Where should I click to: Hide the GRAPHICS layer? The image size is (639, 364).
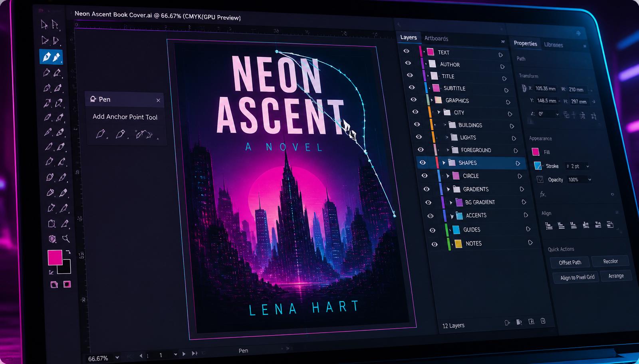[413, 99]
